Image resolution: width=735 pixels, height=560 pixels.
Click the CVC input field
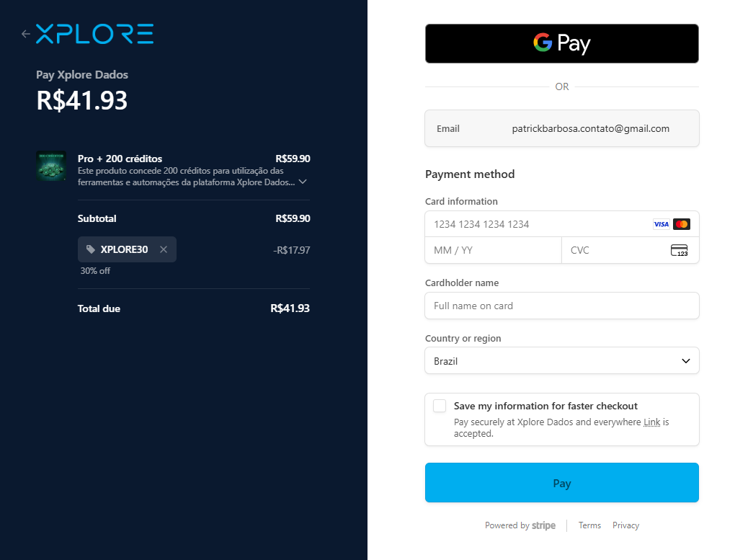(616, 250)
